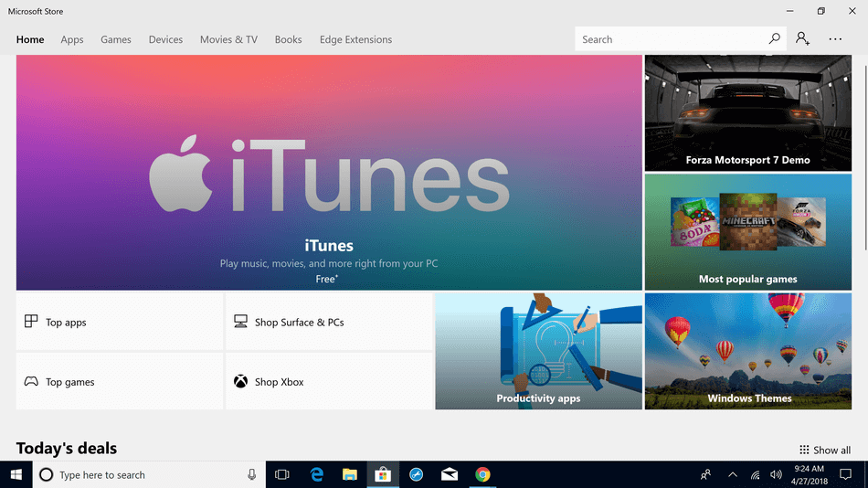This screenshot has height=488, width=868.
Task: Click the Type here to search box
Action: (150, 474)
